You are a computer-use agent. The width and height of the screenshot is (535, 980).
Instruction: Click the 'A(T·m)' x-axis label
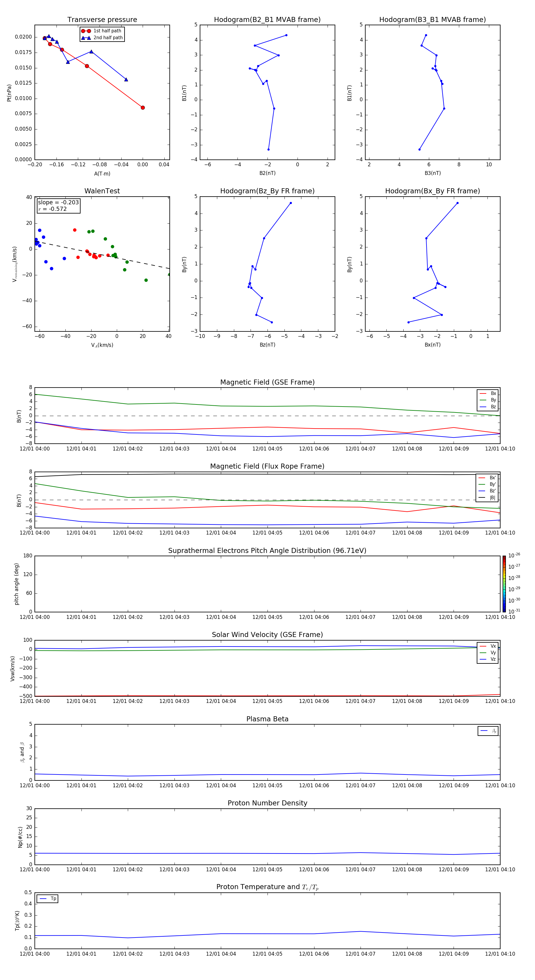point(102,173)
